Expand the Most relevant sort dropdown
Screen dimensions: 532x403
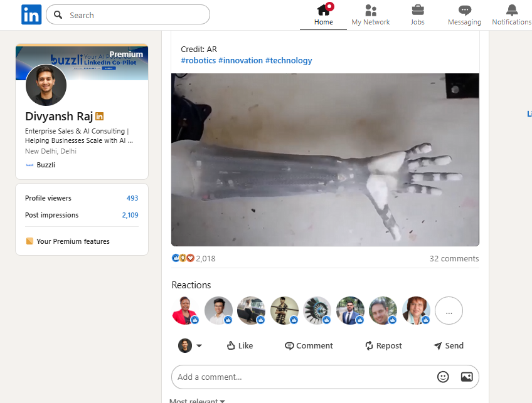[x=197, y=400]
